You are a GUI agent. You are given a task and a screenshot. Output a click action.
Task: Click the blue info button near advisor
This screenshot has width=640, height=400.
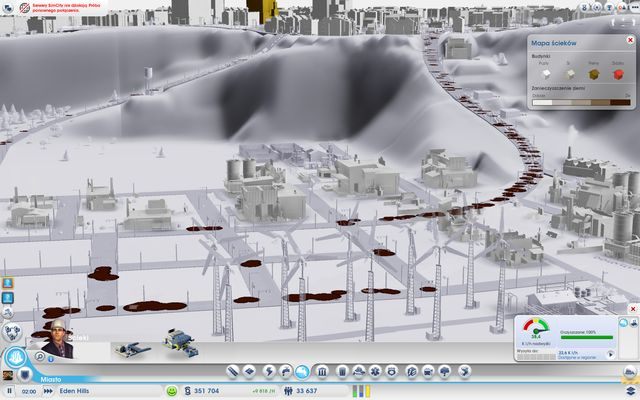[x=51, y=359]
